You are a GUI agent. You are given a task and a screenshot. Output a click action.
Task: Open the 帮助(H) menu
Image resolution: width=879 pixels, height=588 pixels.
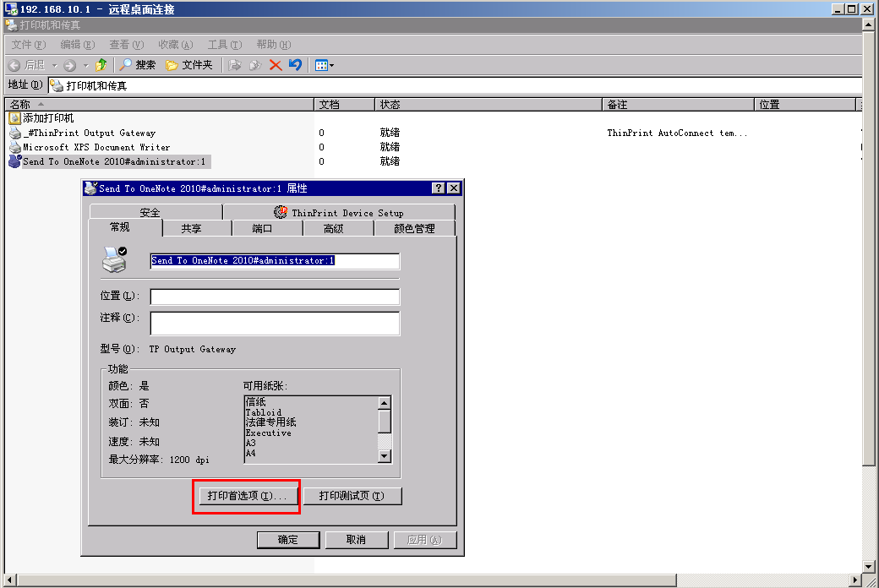click(274, 45)
